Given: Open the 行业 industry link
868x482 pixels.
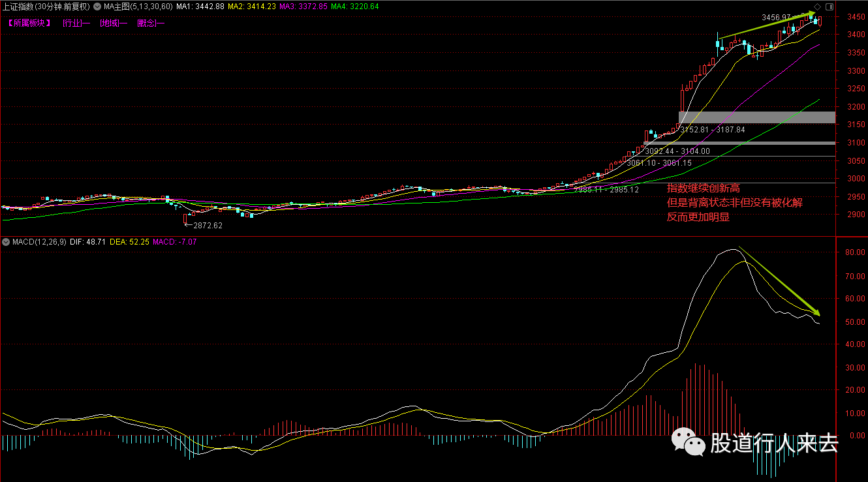Looking at the screenshot, I should point(76,23).
